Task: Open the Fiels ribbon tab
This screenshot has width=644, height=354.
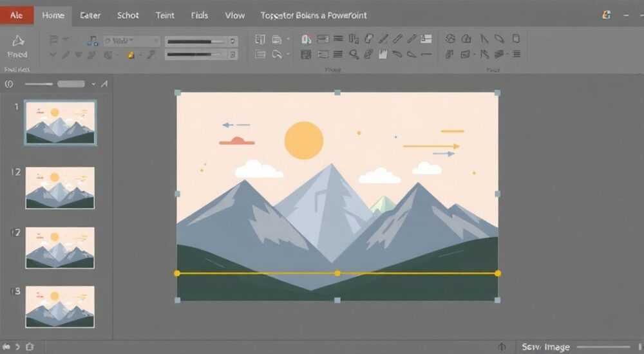Action: pyautogui.click(x=199, y=15)
